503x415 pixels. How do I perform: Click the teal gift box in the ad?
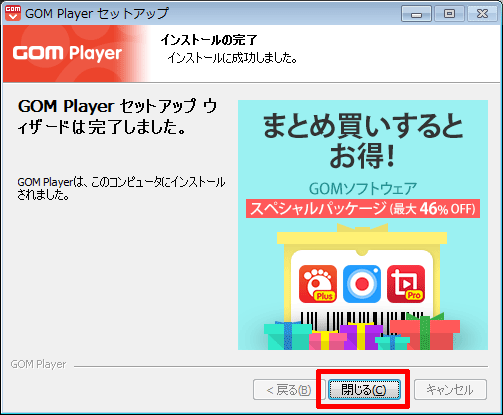point(287,336)
